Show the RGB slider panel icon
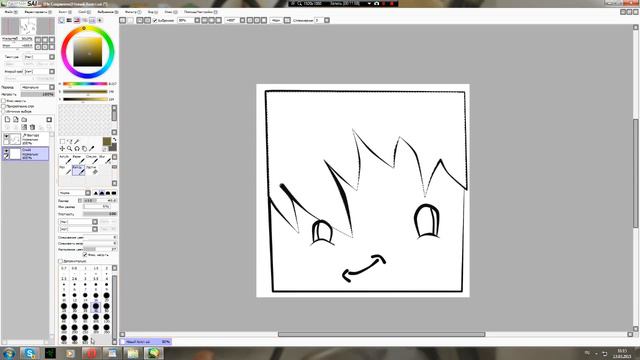 [69, 20]
